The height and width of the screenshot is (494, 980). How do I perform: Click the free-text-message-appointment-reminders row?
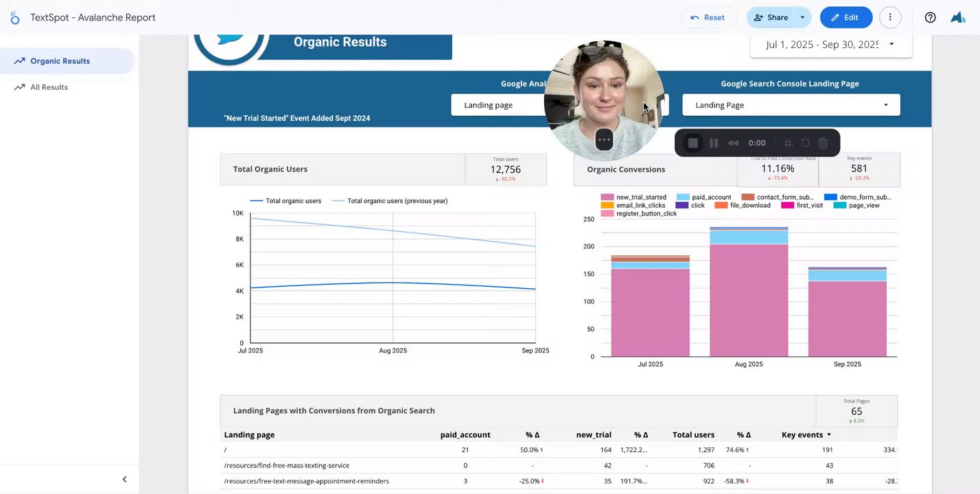[560, 481]
